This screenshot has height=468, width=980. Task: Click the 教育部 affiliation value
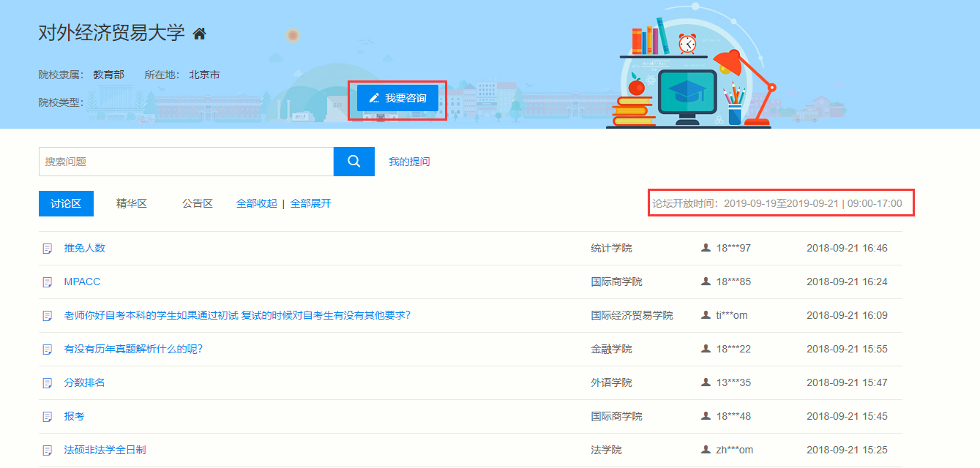pos(108,75)
